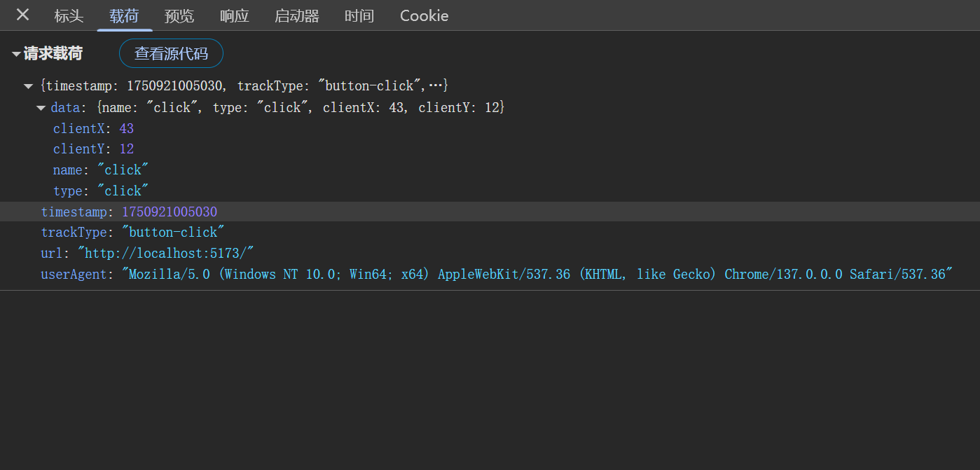Open the 启动器 tab
The image size is (980, 470).
click(x=297, y=16)
